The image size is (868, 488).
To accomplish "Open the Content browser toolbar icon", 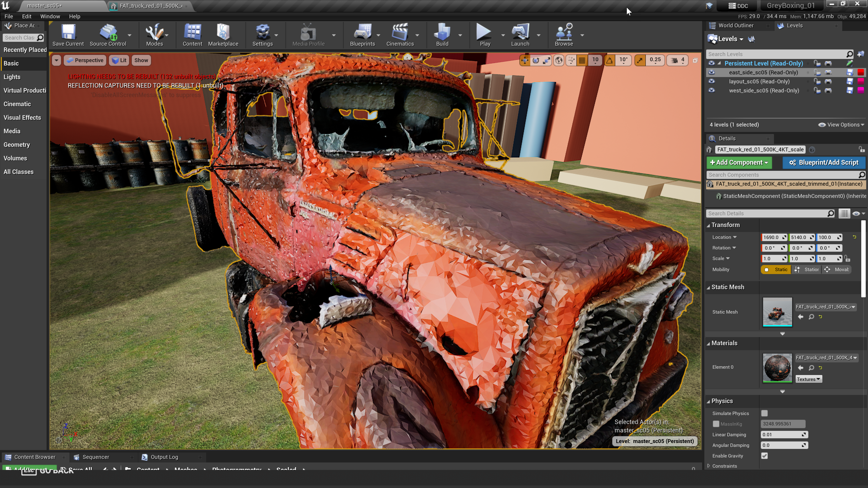I will pyautogui.click(x=192, y=35).
